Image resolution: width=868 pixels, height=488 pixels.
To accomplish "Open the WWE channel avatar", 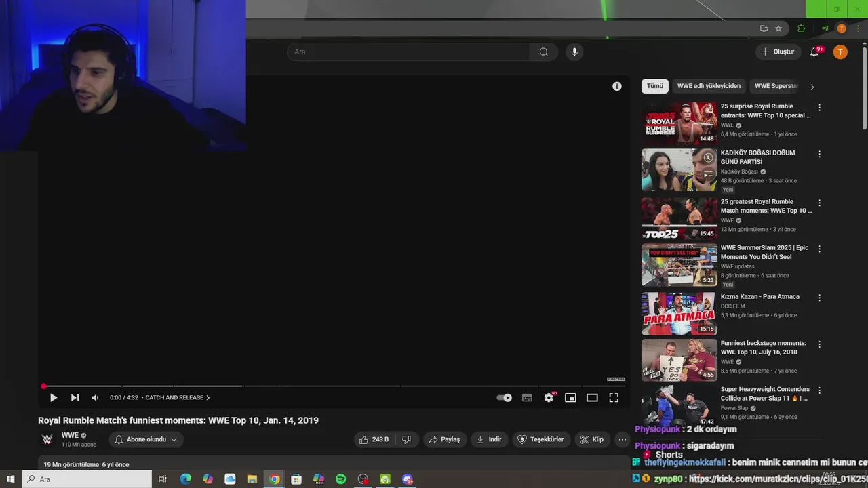I will coord(47,439).
